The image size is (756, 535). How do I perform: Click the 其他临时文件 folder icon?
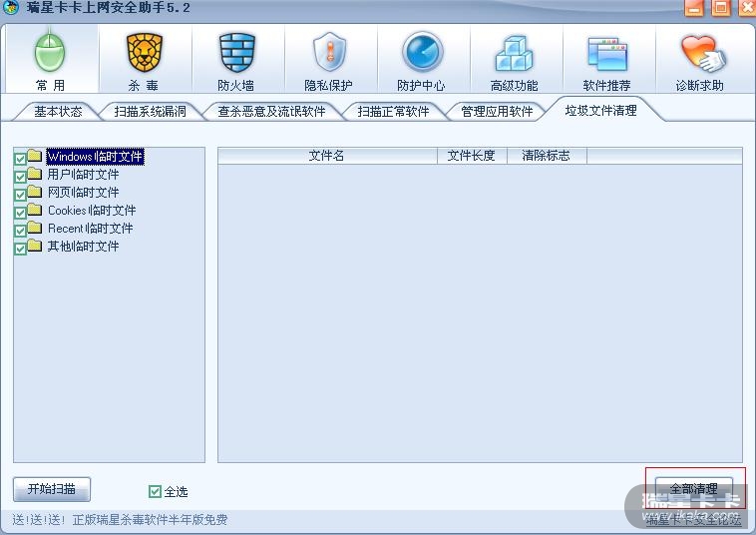click(35, 246)
